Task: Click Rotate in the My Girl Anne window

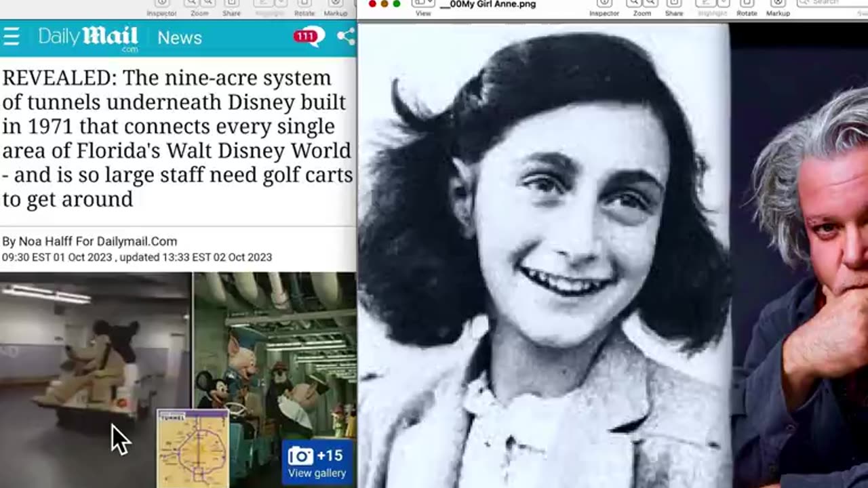Action: coord(747,8)
